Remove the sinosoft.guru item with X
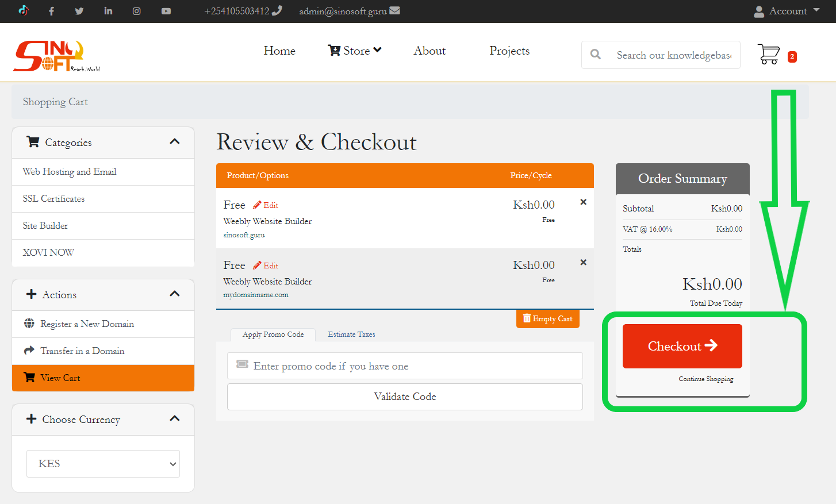This screenshot has width=836, height=504. pos(583,202)
